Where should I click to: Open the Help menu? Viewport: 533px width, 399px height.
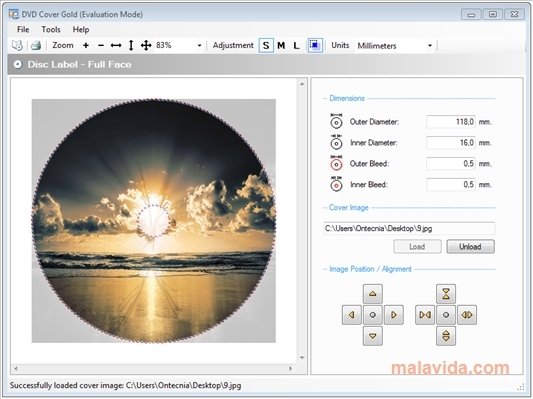(x=81, y=30)
